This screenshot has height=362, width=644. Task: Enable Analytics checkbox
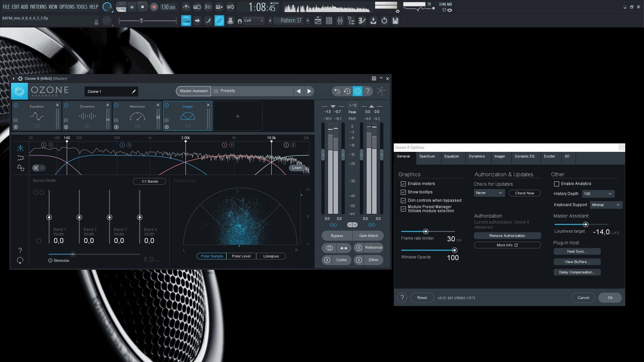(556, 184)
